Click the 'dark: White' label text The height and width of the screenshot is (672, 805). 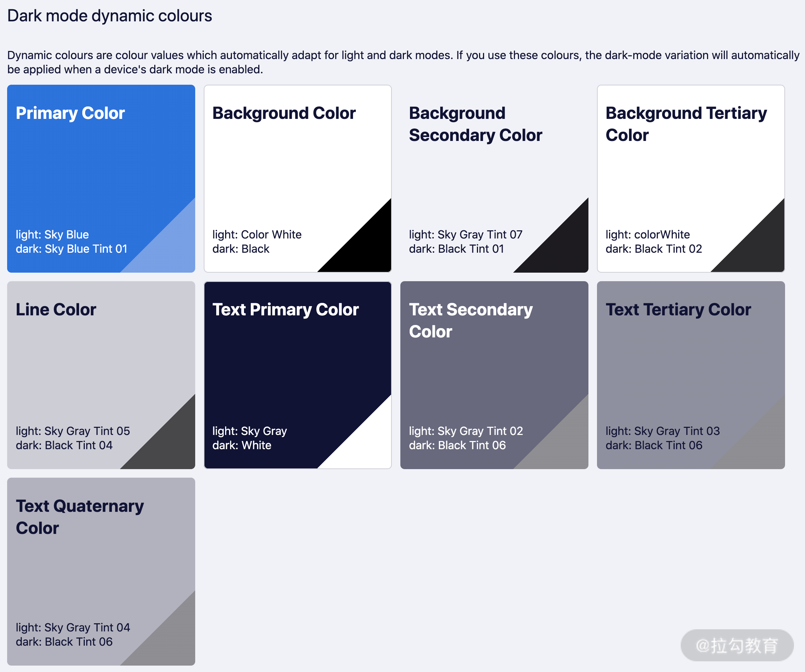(x=241, y=445)
